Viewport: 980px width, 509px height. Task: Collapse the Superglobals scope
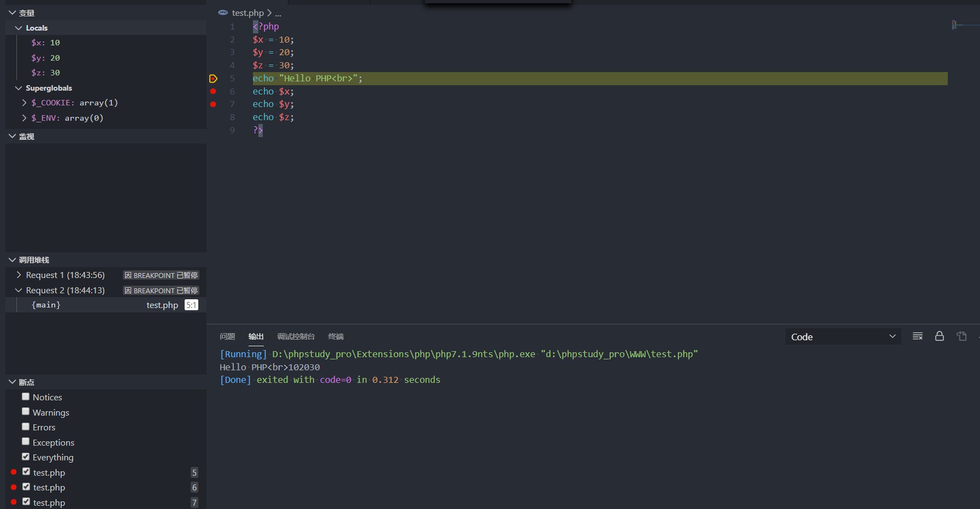coord(19,88)
